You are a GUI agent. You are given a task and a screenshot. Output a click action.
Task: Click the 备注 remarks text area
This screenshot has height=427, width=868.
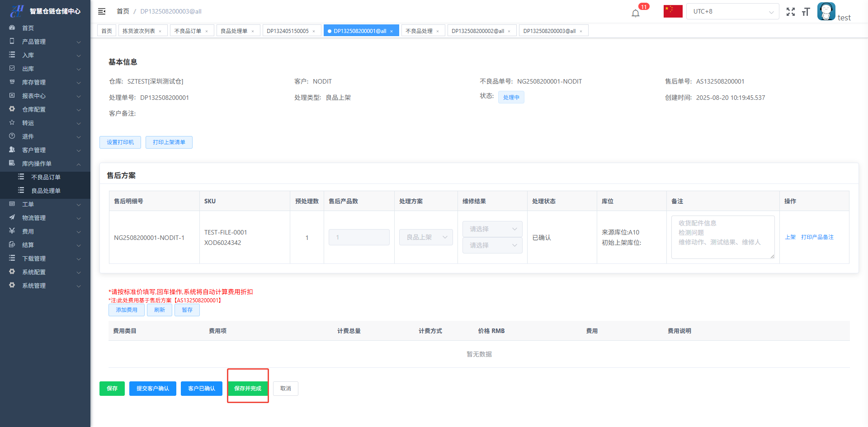click(x=722, y=237)
